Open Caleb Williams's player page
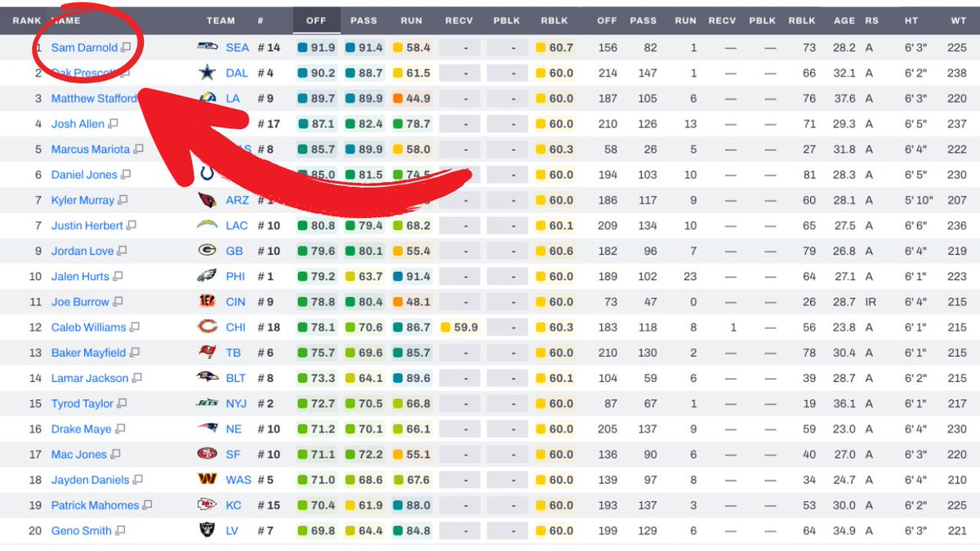Viewport: 980px width, 551px height. [89, 327]
